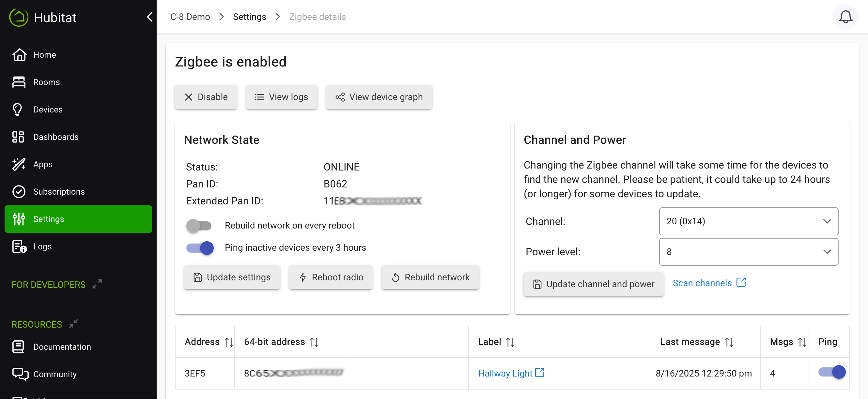Open external link icon next to Hallway Light
This screenshot has height=399, width=868.
point(539,372)
